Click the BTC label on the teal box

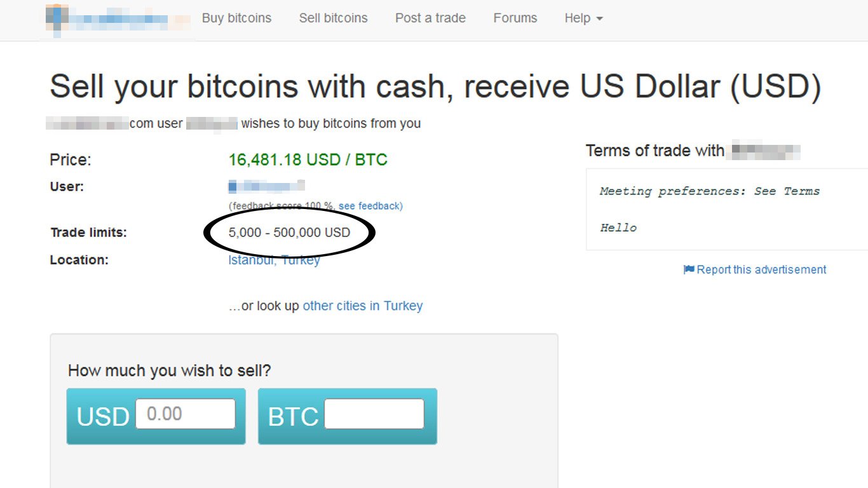[x=294, y=417]
